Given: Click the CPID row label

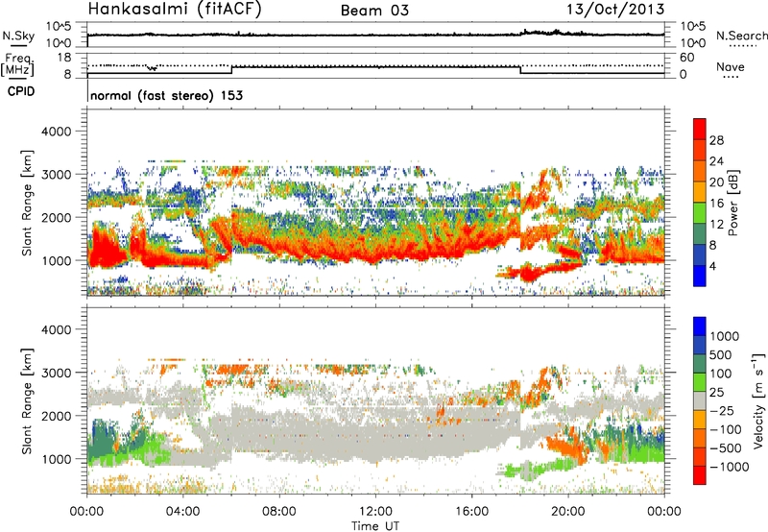Looking at the screenshot, I should [21, 91].
